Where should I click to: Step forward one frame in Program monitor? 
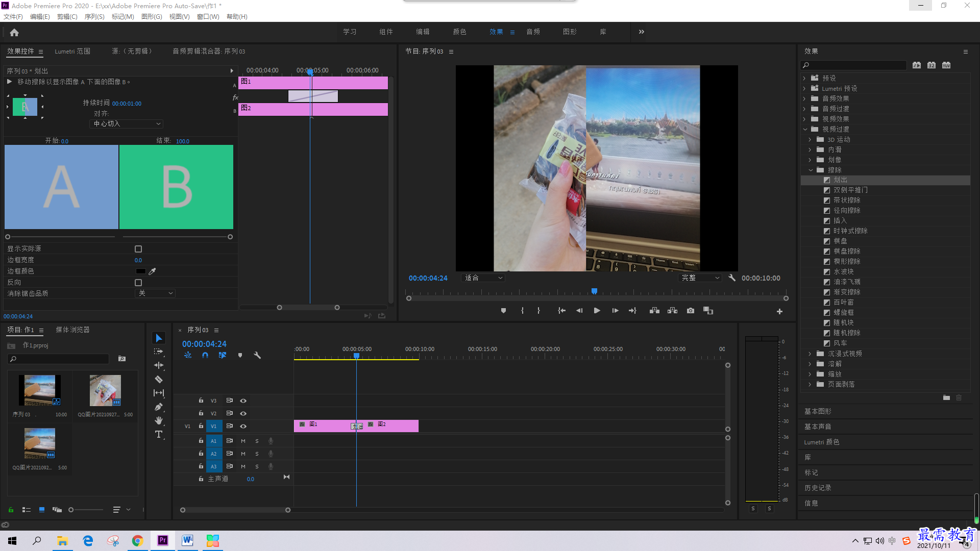click(x=615, y=311)
